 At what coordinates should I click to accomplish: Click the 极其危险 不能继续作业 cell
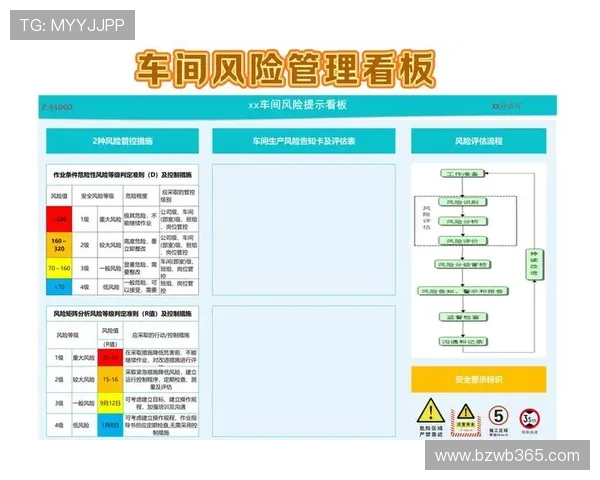pos(141,219)
